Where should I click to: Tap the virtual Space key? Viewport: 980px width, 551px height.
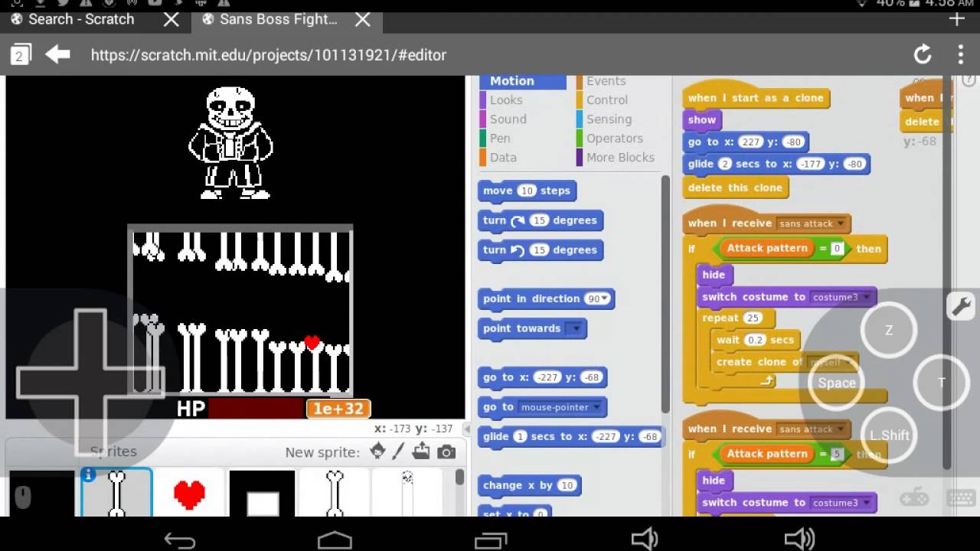click(836, 383)
